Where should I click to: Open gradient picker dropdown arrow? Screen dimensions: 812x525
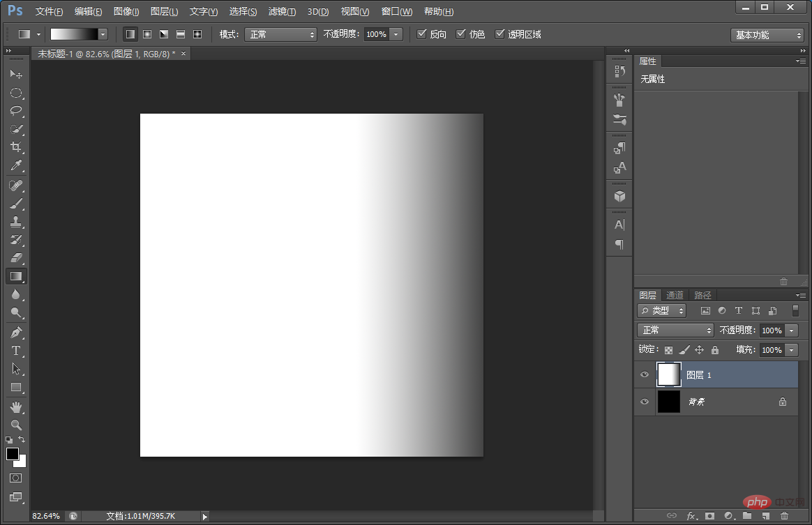103,34
